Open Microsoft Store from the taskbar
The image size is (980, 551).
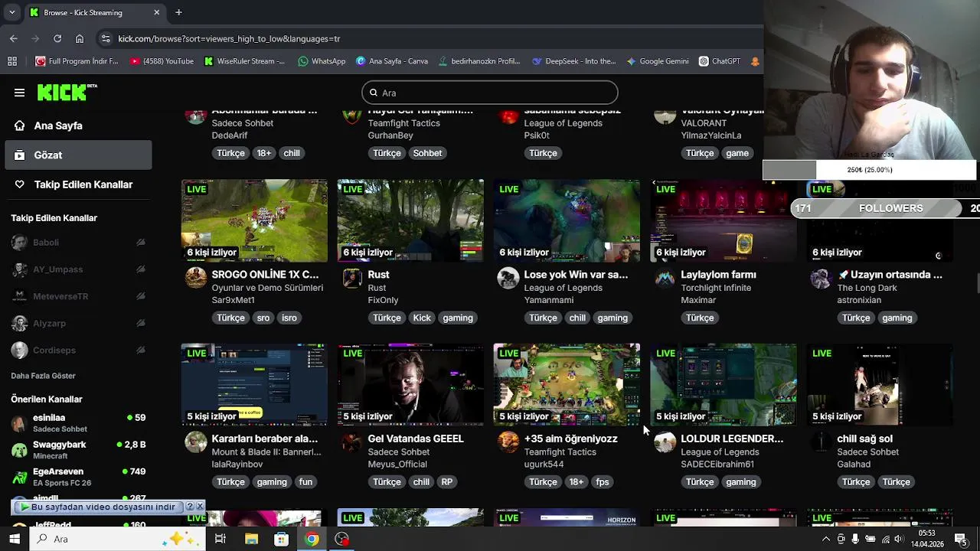point(281,539)
